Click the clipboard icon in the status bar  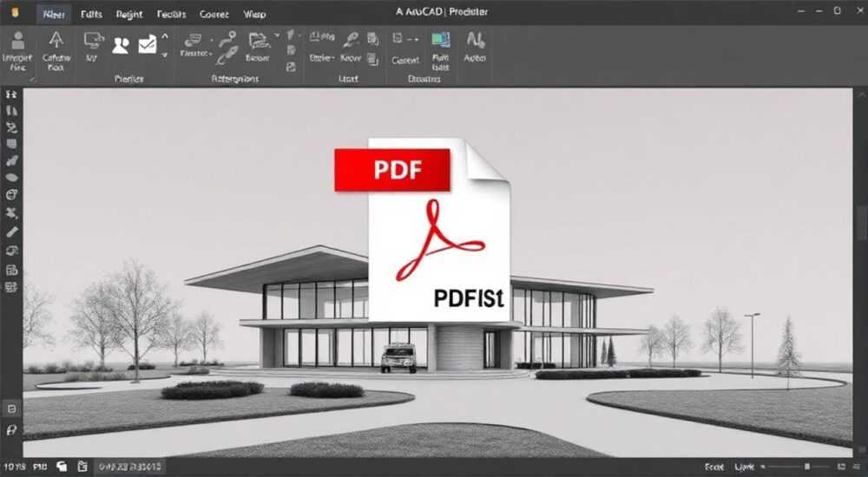click(82, 467)
